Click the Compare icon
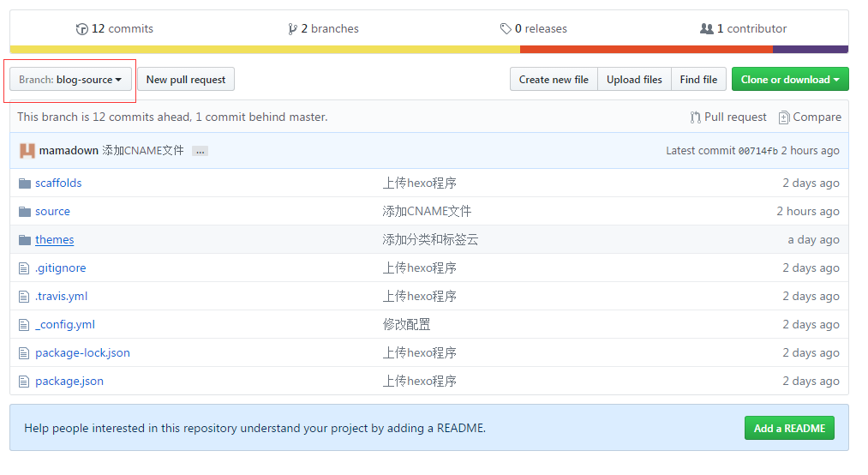This screenshot has width=868, height=475. pyautogui.click(x=783, y=117)
